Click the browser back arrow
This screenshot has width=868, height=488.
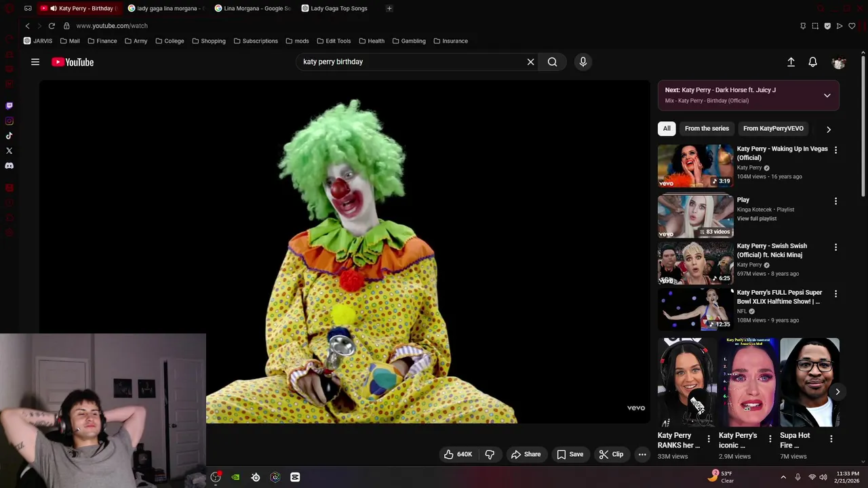pyautogui.click(x=27, y=26)
